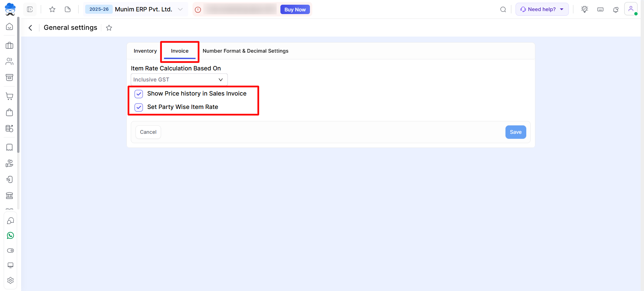Open Number Format & Decimal Settings tab
The width and height of the screenshot is (644, 291).
pos(245,51)
